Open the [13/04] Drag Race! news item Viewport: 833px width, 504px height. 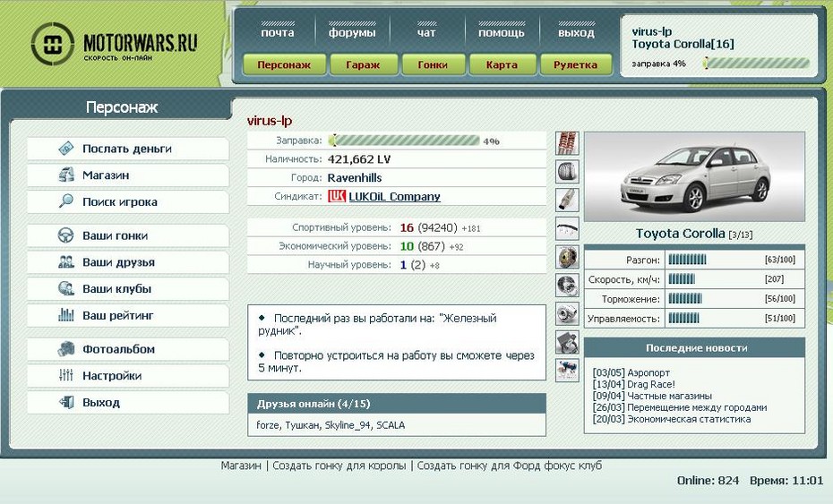tap(634, 384)
